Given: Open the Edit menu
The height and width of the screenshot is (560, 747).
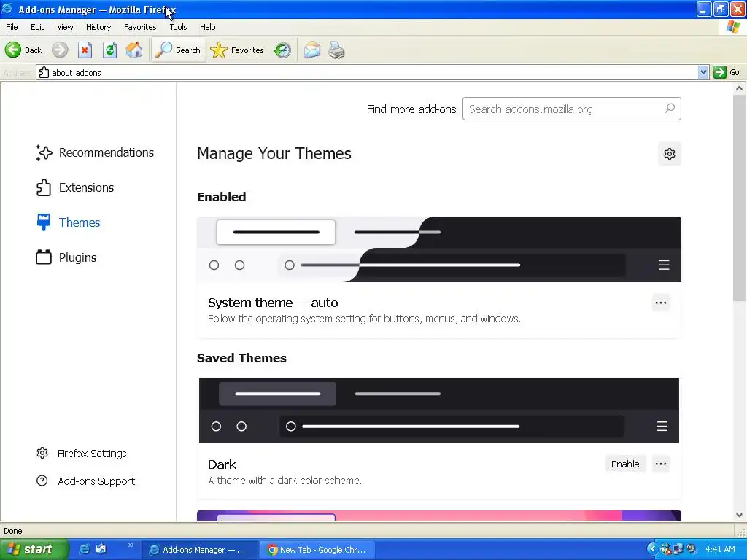Looking at the screenshot, I should coord(37,27).
